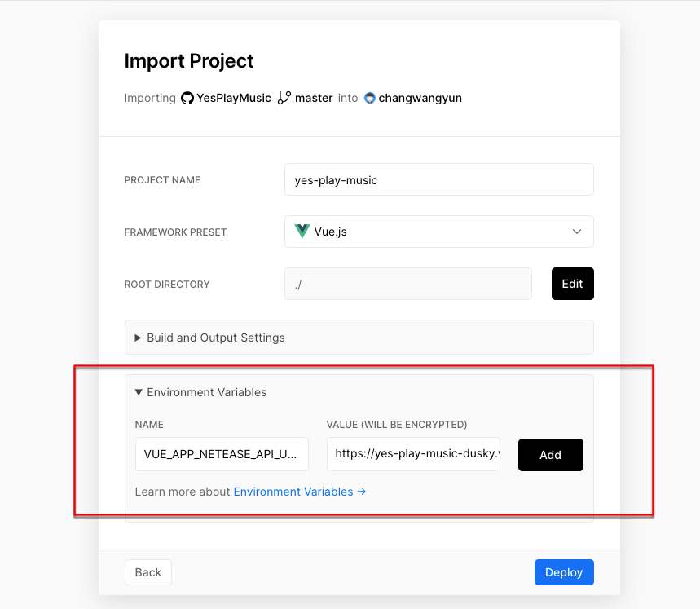Go back with the Back button
The image size is (700, 609).
(147, 572)
